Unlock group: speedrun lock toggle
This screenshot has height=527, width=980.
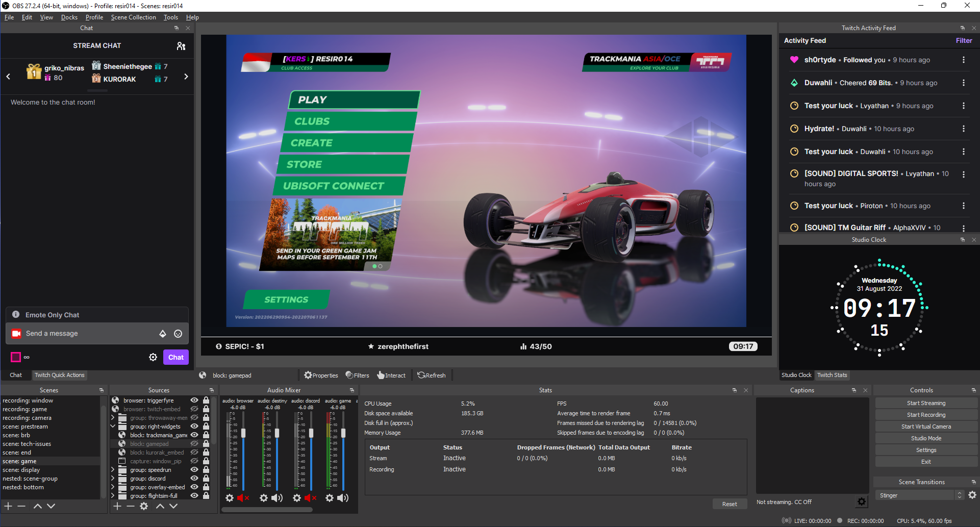pyautogui.click(x=206, y=470)
